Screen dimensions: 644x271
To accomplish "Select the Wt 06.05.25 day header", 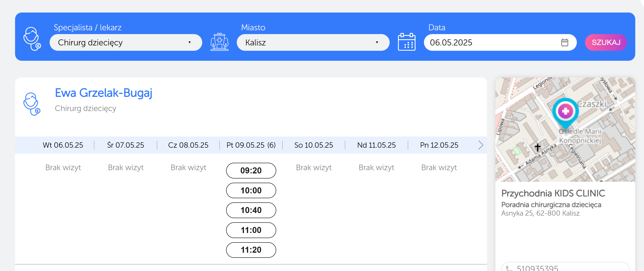I will tap(63, 145).
